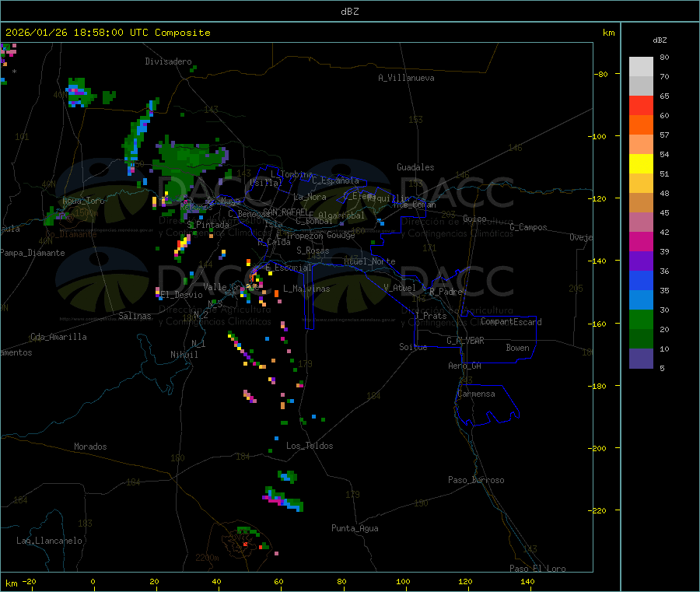Image resolution: width=700 pixels, height=592 pixels.
Task: Click the Agua_Toro place label
Action: [x=83, y=201]
